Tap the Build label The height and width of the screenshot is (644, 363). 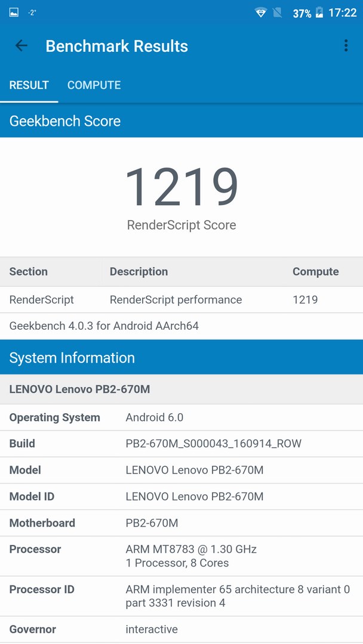pos(22,444)
